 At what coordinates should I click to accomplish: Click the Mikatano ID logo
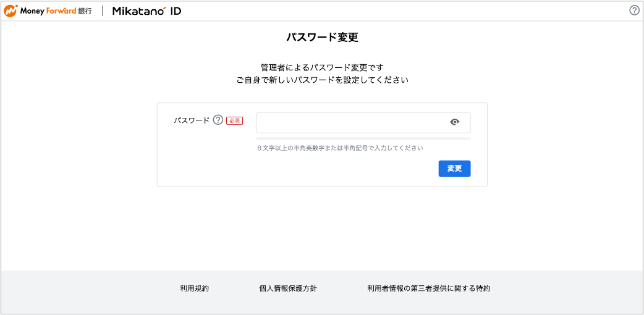point(146,11)
